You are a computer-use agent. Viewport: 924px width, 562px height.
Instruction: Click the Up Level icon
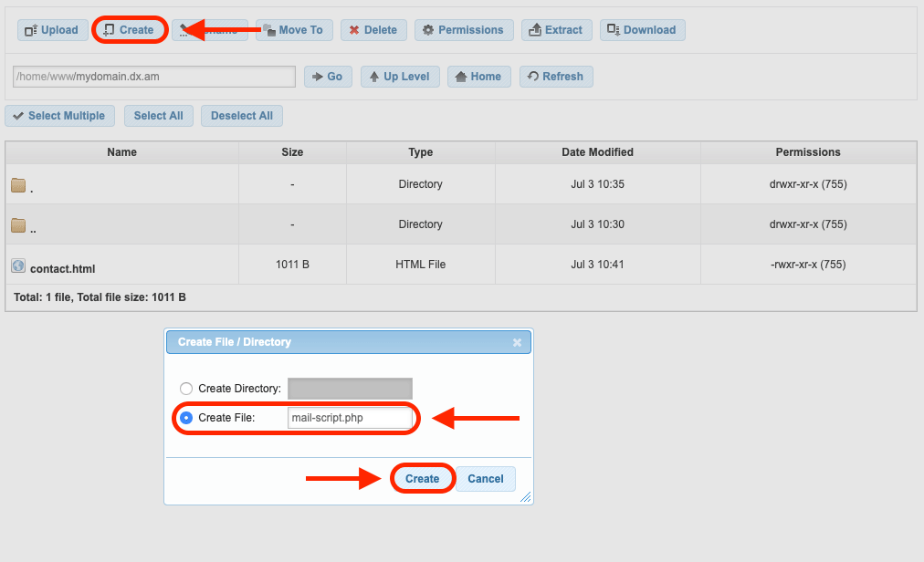(400, 76)
